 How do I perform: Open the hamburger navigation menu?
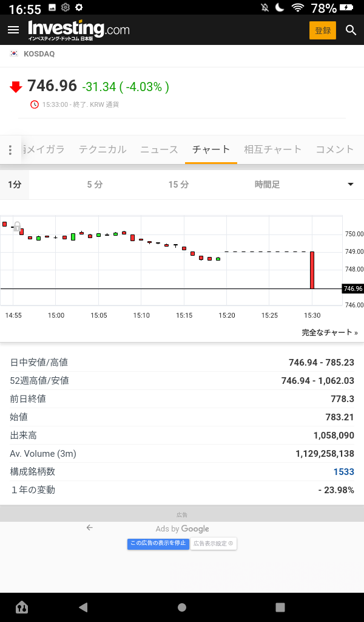pos(13,30)
